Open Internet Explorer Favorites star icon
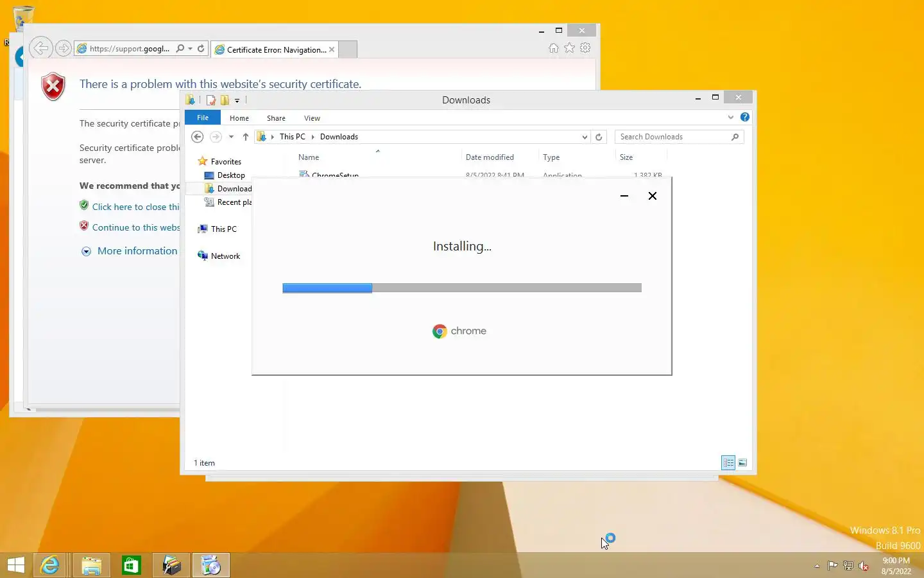Viewport: 924px width, 578px height. point(569,48)
